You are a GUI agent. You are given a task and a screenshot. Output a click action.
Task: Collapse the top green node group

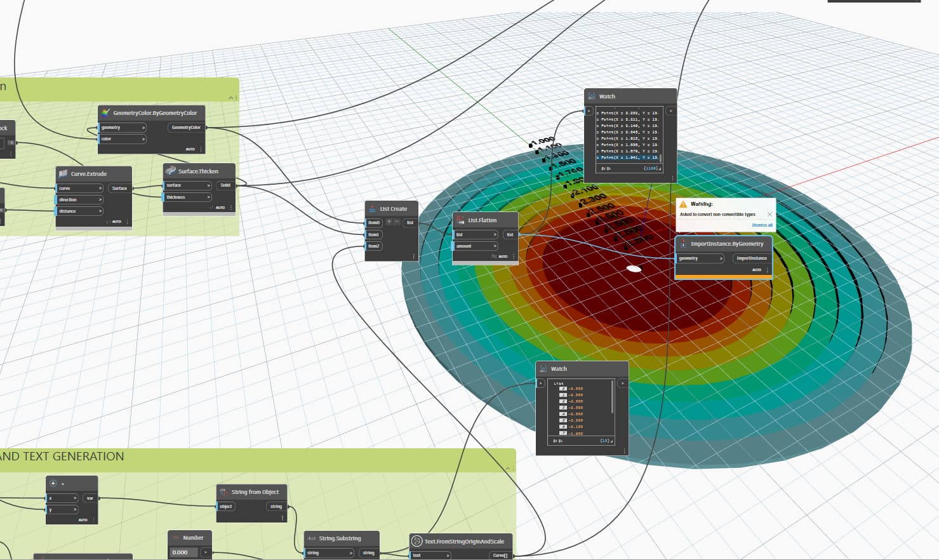click(230, 97)
